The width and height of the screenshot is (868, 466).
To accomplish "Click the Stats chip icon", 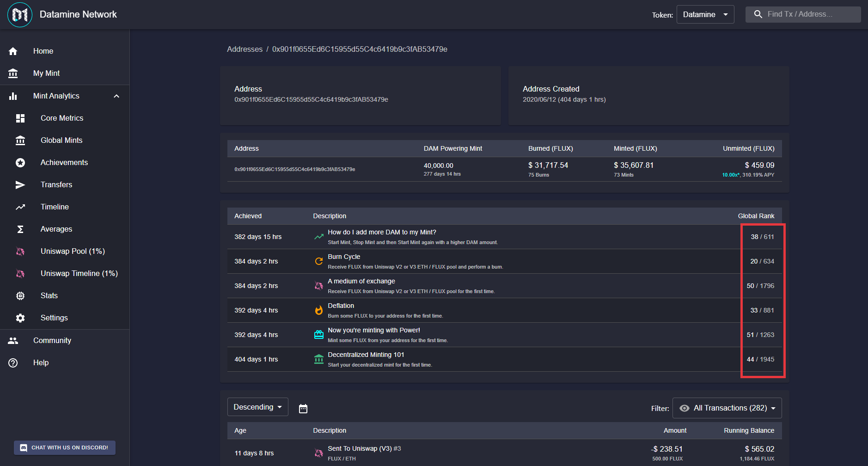I will (x=20, y=296).
